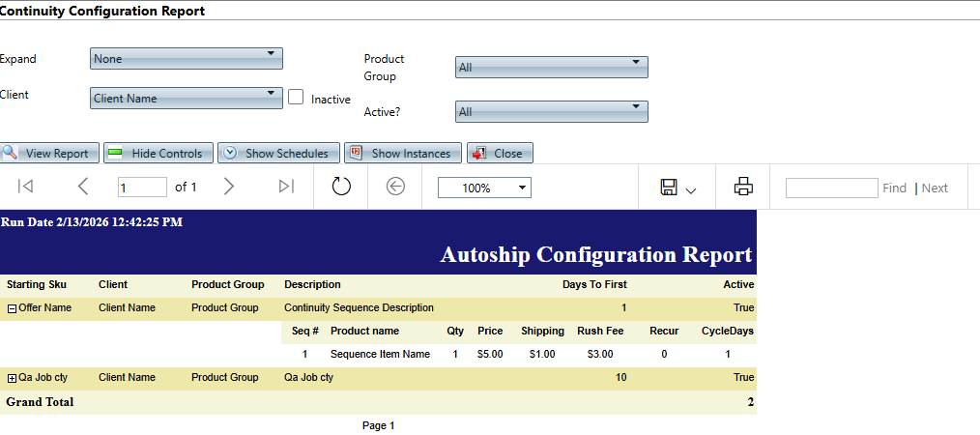980x435 pixels.
Task: Click the View Report button
Action: [49, 153]
